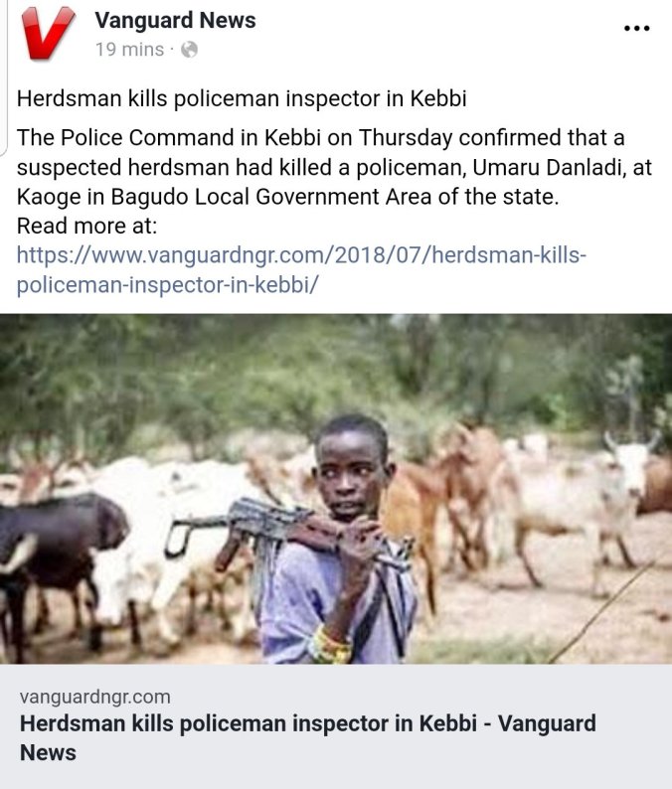Screen dimensions: 672x789
Task: Click the word "Kaoge" in post body
Action: (x=51, y=197)
